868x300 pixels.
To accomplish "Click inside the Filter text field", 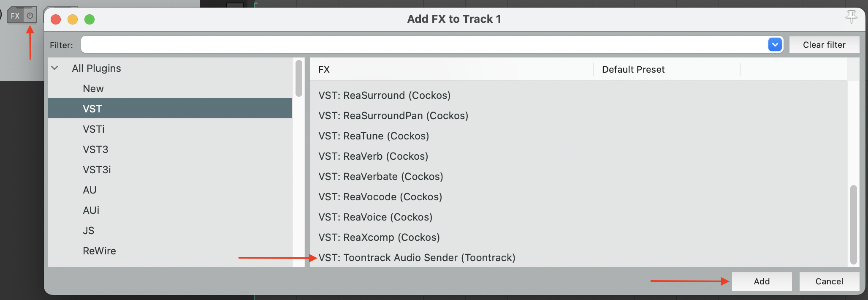I will coord(422,44).
